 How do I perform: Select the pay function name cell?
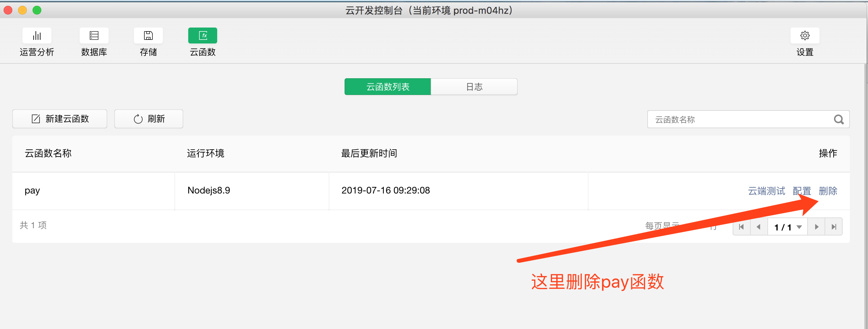pos(93,191)
